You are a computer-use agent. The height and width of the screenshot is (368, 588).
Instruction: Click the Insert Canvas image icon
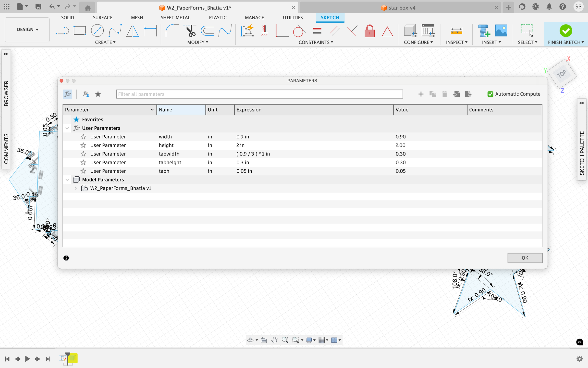point(501,31)
